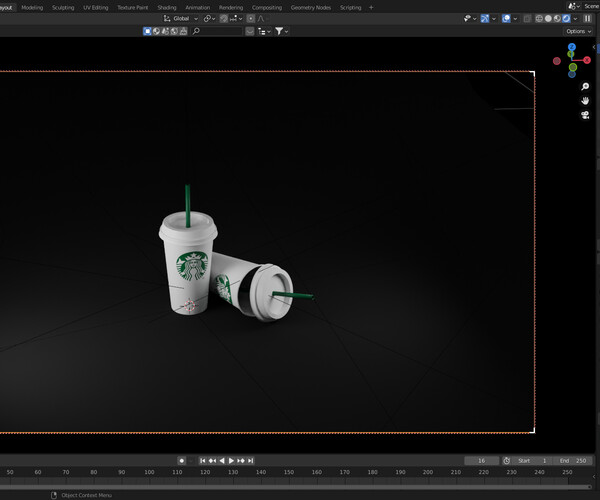The height and width of the screenshot is (500, 600).
Task: Toggle the preview range clock icon
Action: click(507, 461)
